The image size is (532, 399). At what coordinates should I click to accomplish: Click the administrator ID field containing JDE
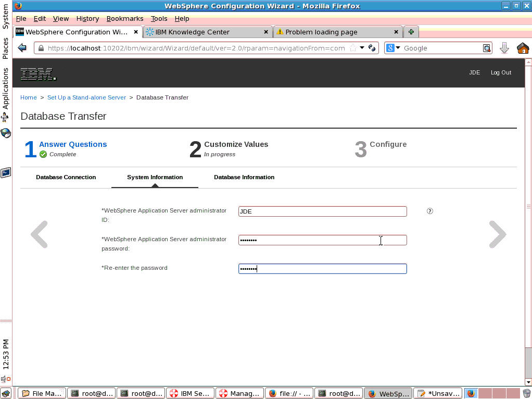coord(322,211)
